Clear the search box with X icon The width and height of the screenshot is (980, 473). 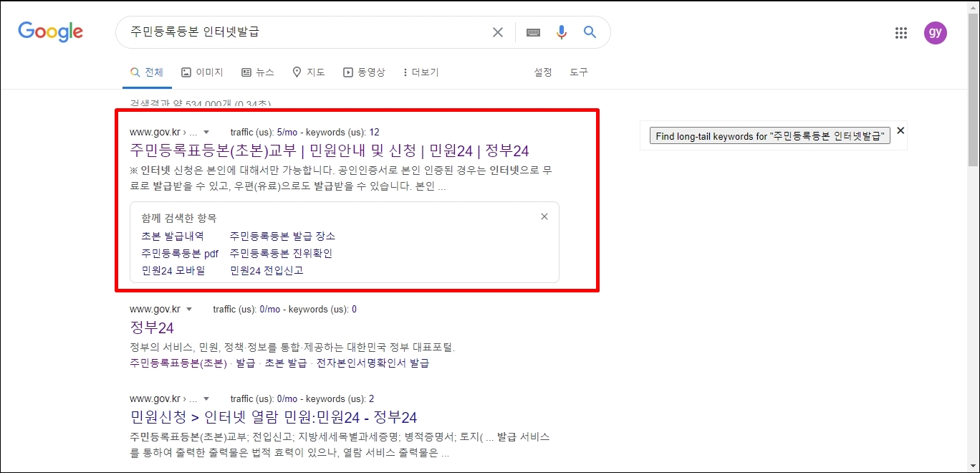click(498, 32)
